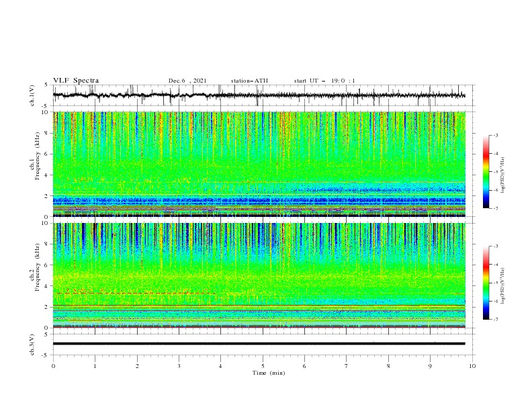Click the '5' tick on ch.1(V) axis
Image resolution: width=532 pixels, height=411 pixels.
pos(47,85)
